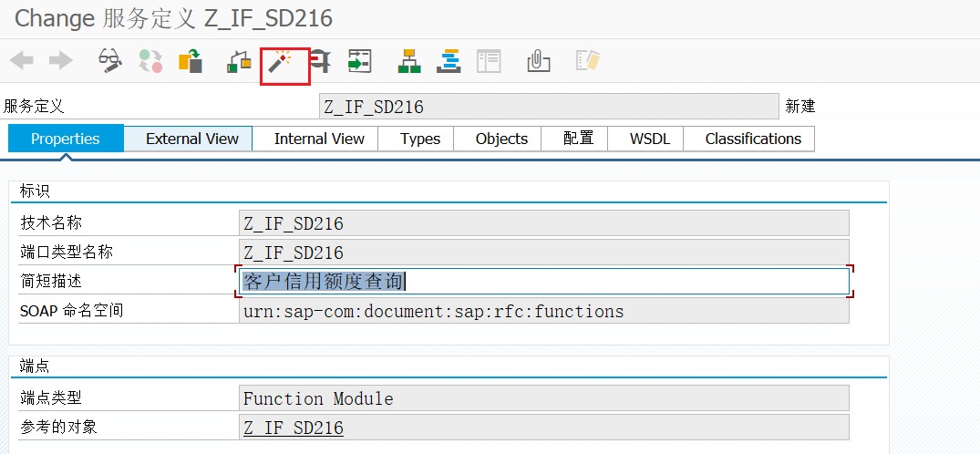Click the Active/Inactive switch icon
Viewport: 980px width, 454px height.
pos(150,61)
